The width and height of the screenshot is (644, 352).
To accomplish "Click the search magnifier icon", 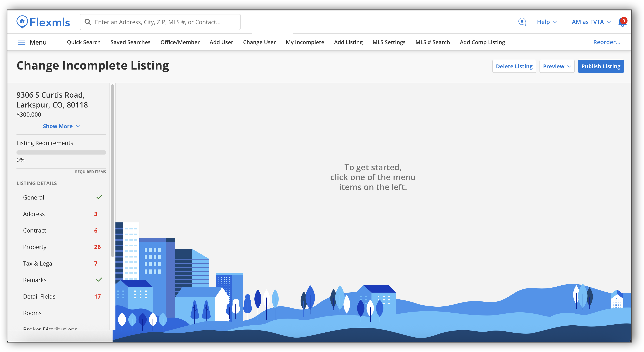I will click(87, 22).
